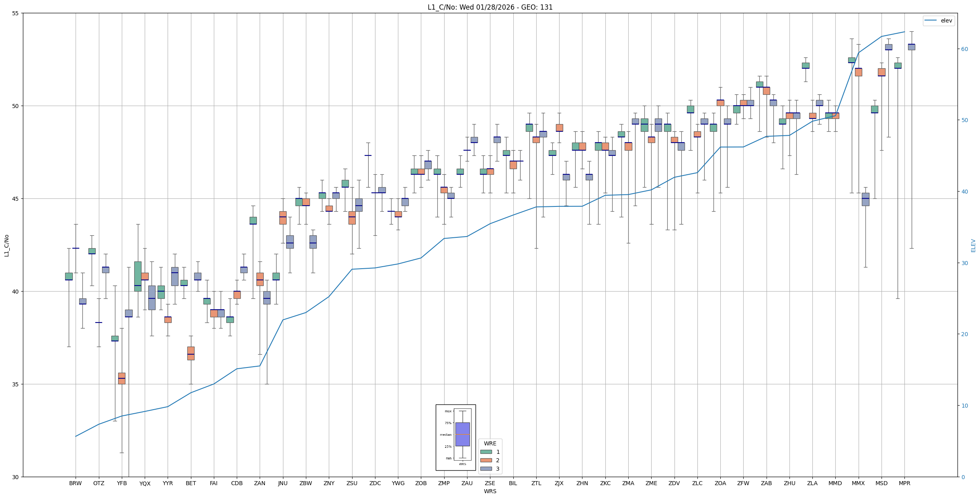Click the YFB station tick label
Viewport: 980px width, 498px height.
[122, 483]
